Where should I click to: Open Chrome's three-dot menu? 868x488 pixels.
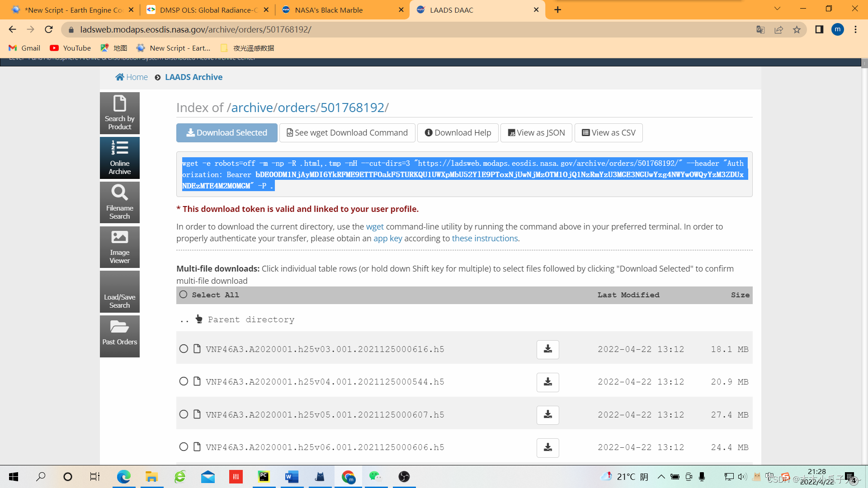(855, 30)
